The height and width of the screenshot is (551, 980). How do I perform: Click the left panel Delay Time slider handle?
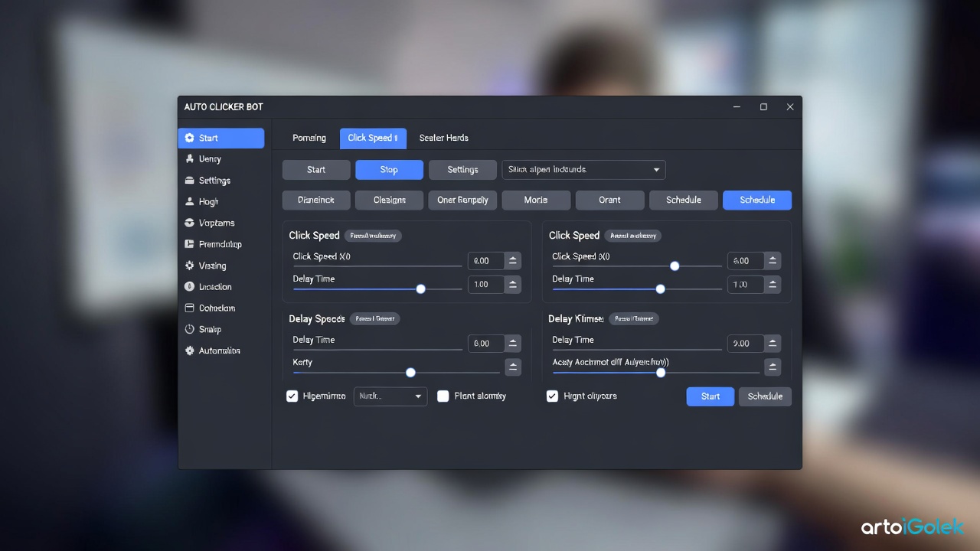[420, 289]
